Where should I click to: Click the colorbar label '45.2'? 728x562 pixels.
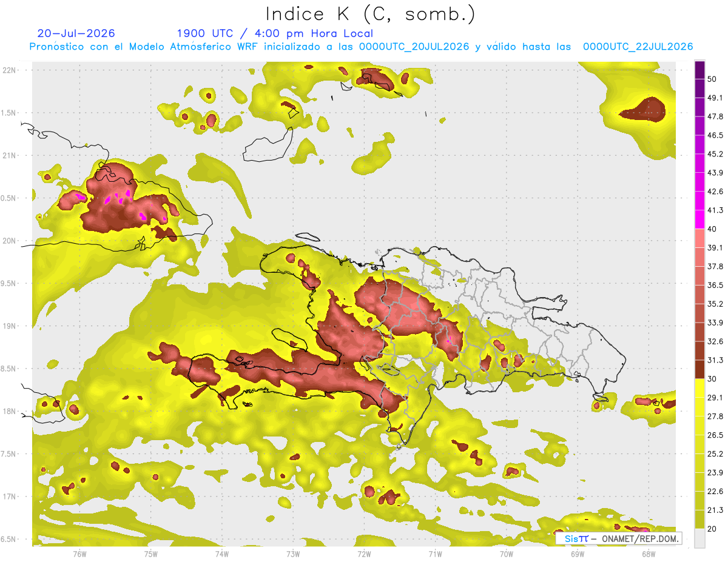click(715, 154)
